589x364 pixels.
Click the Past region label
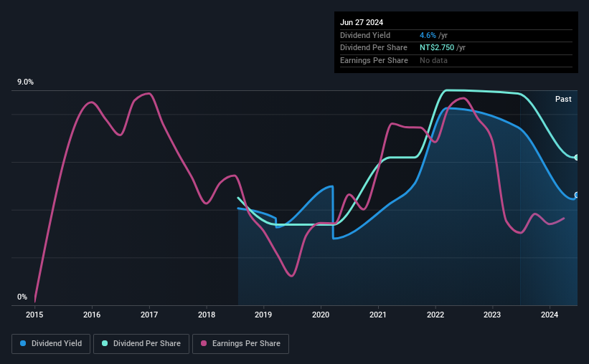tap(563, 99)
